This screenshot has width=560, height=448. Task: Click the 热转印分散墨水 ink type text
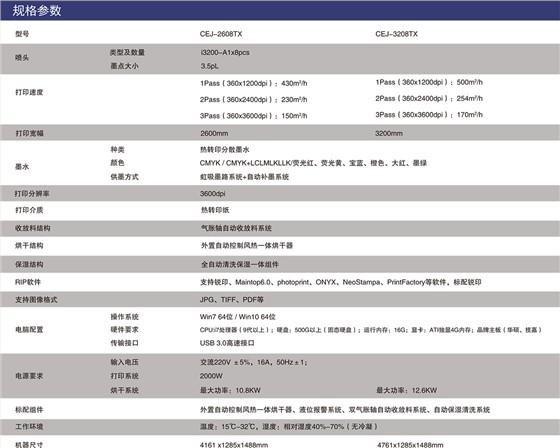(x=225, y=150)
